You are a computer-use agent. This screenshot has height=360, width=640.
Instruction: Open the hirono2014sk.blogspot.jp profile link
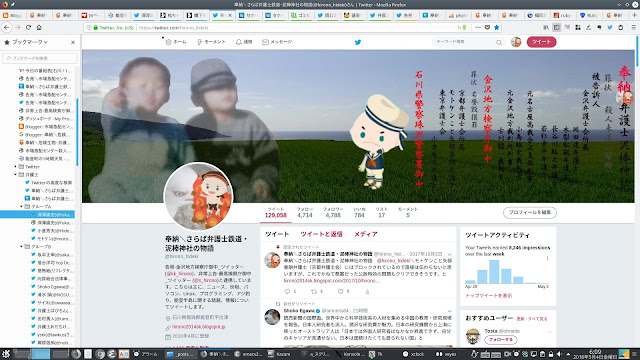(198, 327)
